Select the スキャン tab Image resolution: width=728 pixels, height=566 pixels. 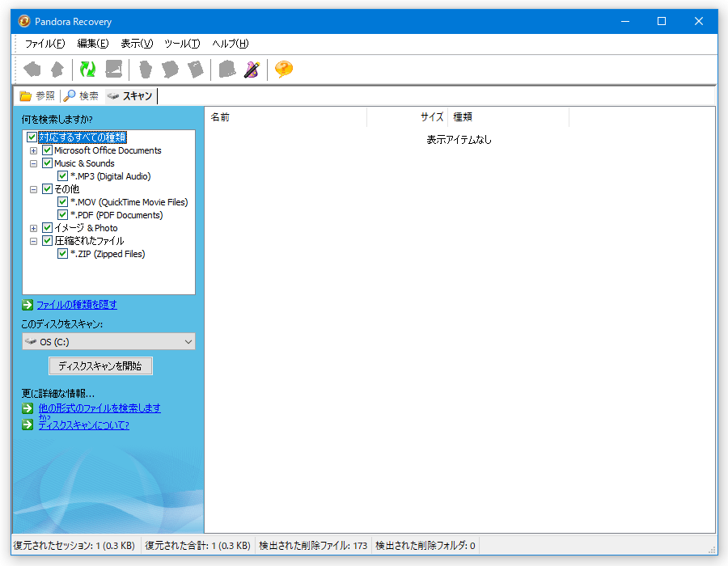tap(130, 96)
